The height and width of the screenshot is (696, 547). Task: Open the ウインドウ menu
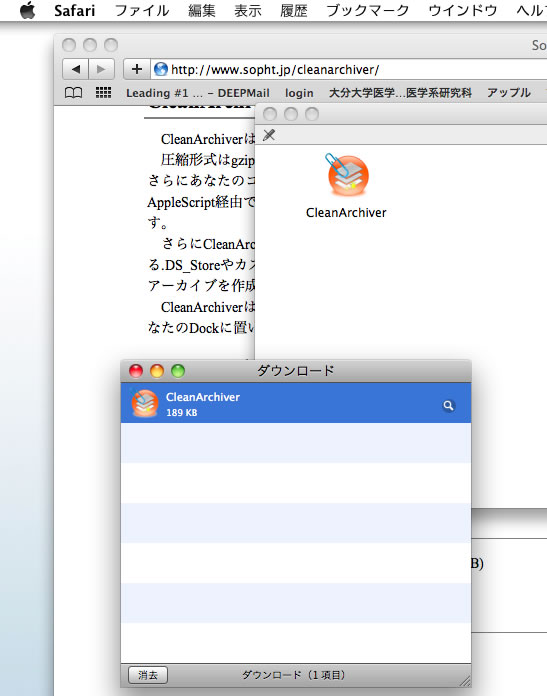point(463,10)
